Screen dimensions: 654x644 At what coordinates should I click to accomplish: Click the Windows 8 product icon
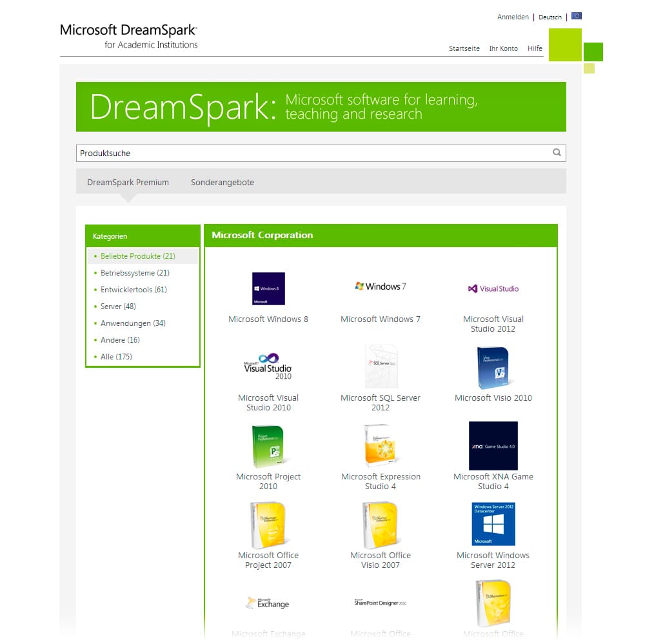click(x=268, y=288)
